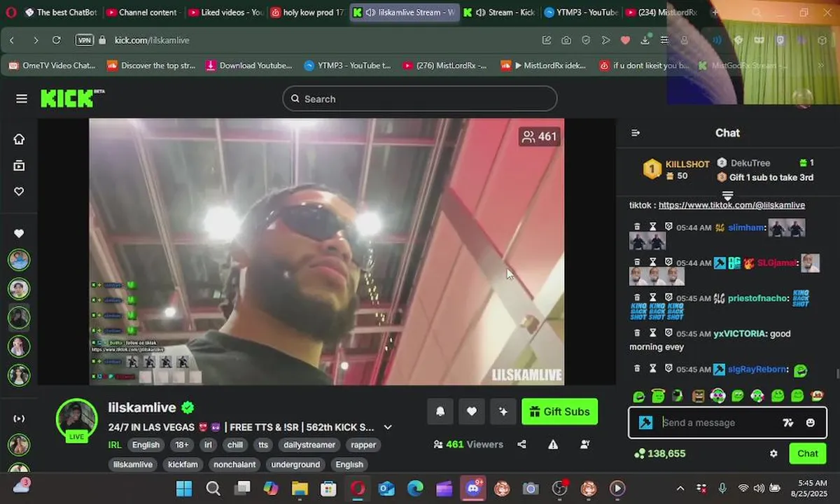Viewport: 840px width, 504px height.
Task: Click the user icon right of the report triangle
Action: [585, 444]
